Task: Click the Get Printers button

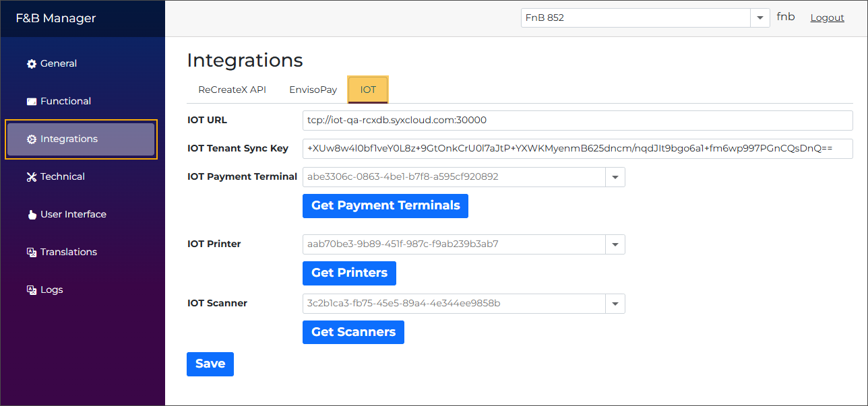Action: tap(349, 273)
